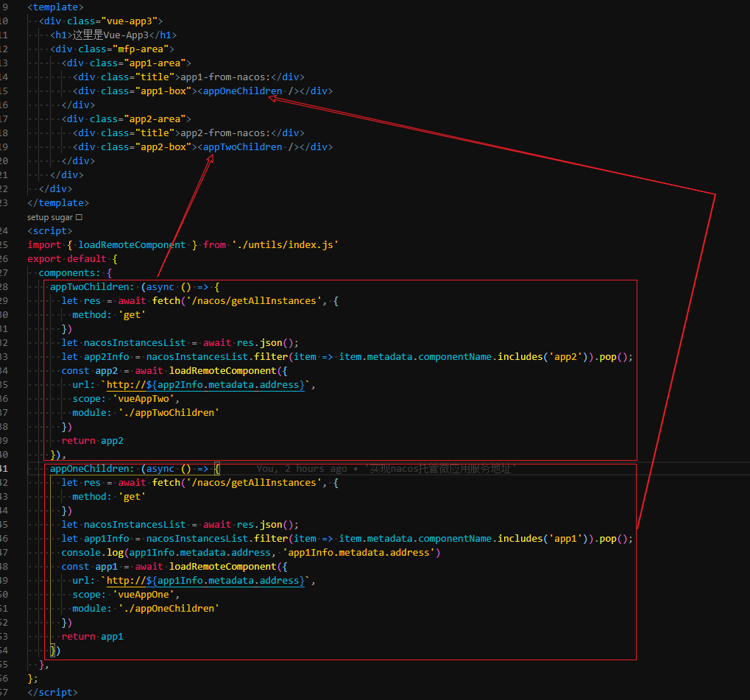Select the 'app2' string in includes()
The image size is (750, 700).
(565, 357)
